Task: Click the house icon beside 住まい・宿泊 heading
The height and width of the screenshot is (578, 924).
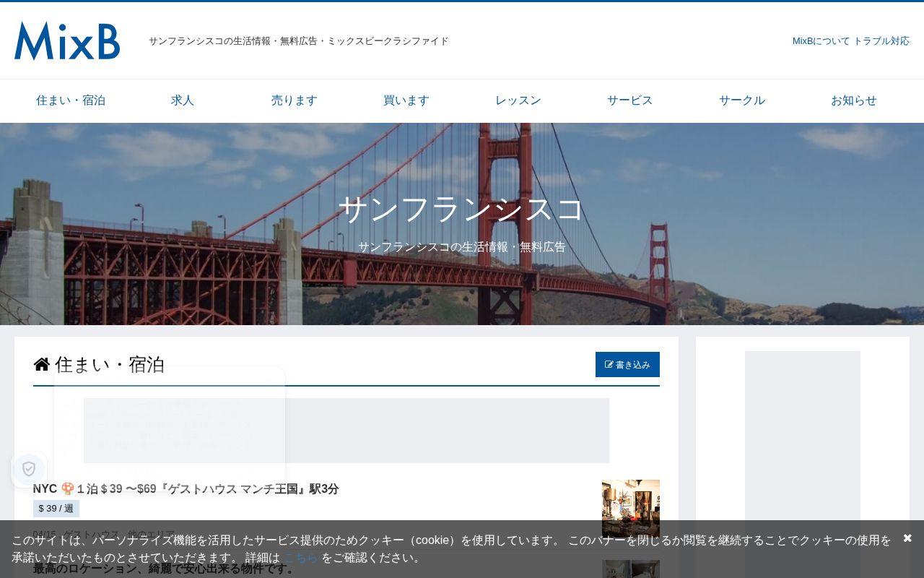Action: [42, 364]
